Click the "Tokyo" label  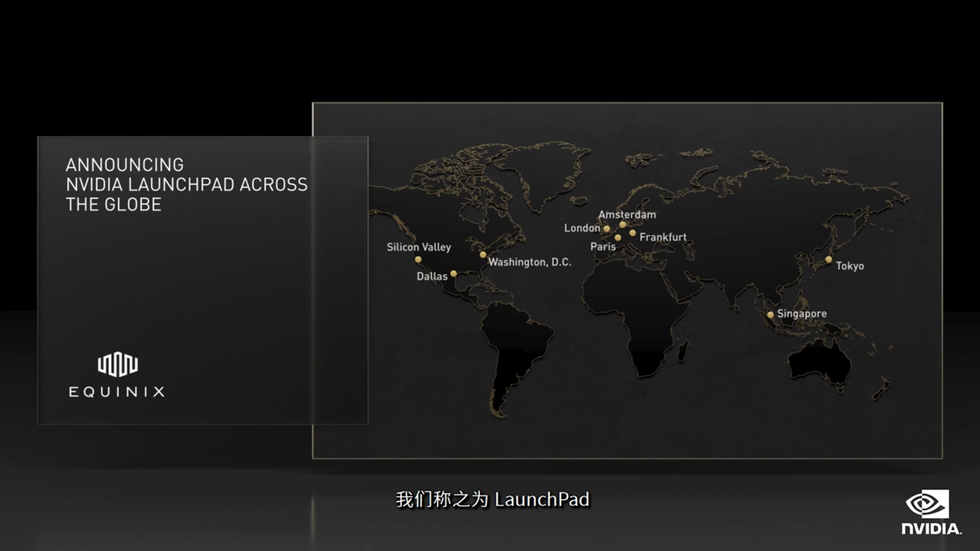850,266
